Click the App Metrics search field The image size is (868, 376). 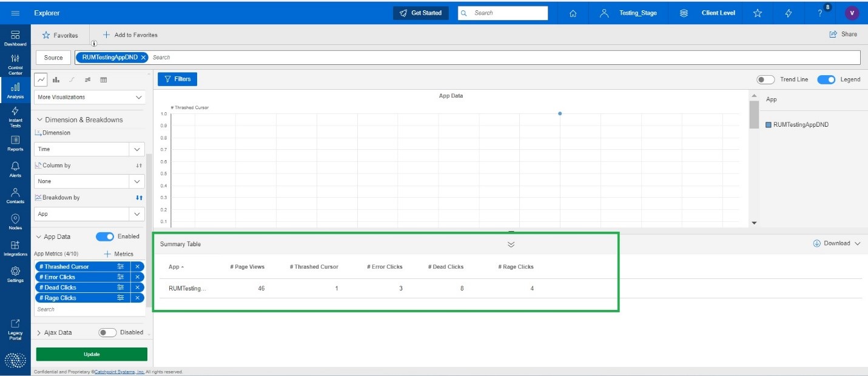(90, 309)
